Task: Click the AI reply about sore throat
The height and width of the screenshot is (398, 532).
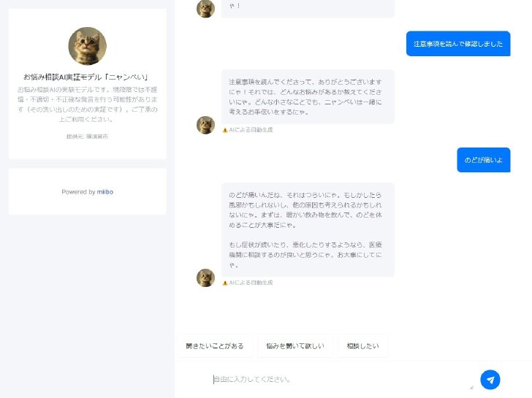Action: coord(308,230)
